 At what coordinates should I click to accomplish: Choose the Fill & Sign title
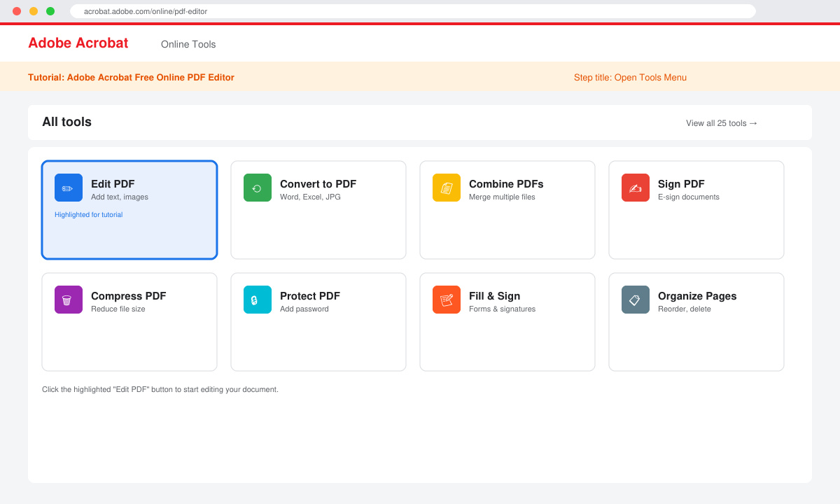(494, 296)
